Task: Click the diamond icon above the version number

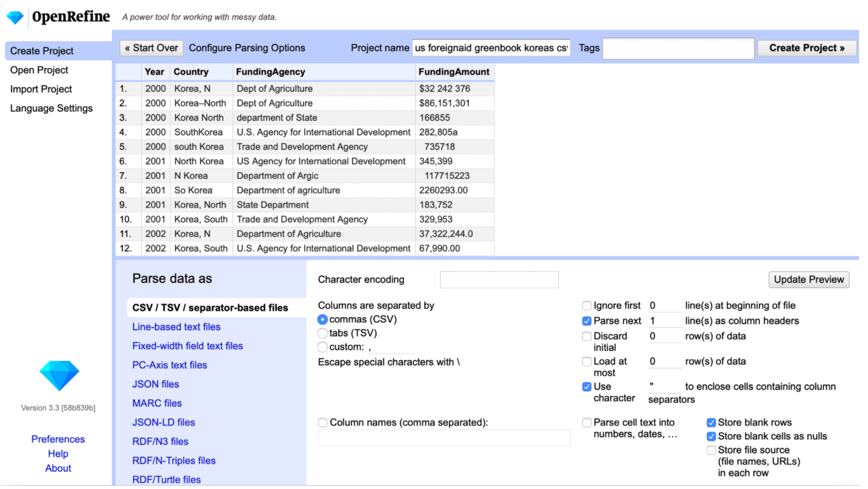Action: [59, 374]
